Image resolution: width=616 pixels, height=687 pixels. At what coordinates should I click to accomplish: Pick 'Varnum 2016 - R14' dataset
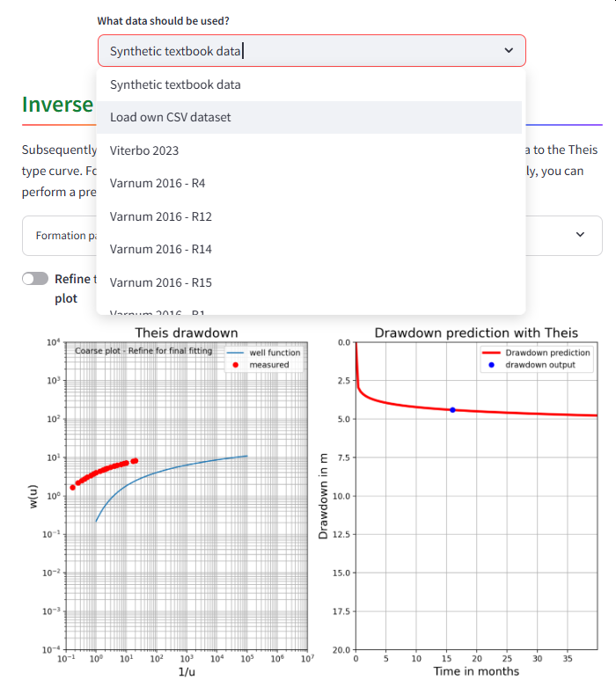[309, 249]
